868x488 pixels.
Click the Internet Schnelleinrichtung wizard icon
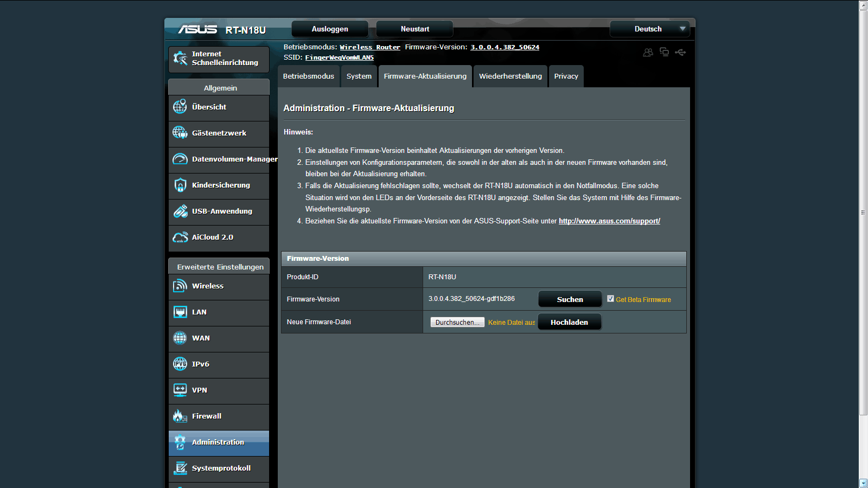point(180,59)
